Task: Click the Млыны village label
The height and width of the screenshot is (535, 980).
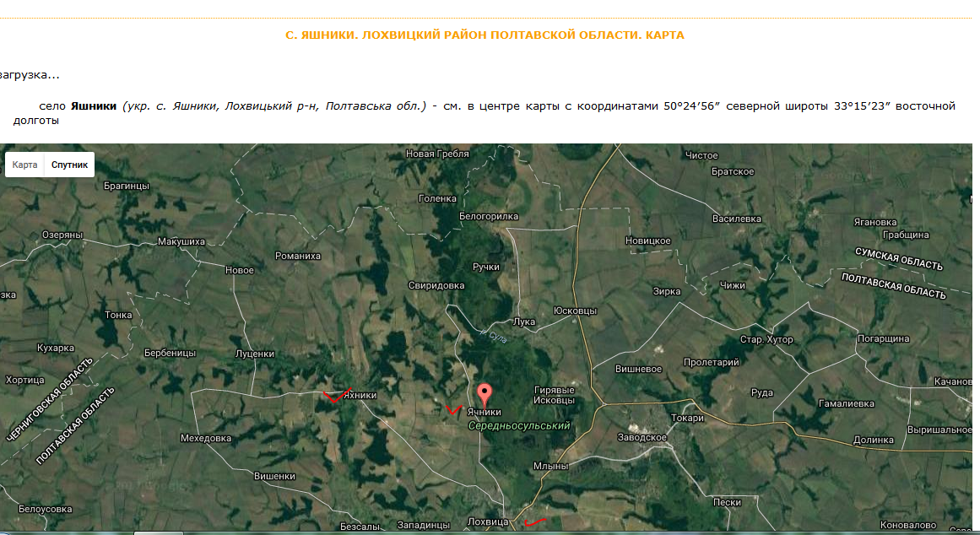Action: click(550, 467)
